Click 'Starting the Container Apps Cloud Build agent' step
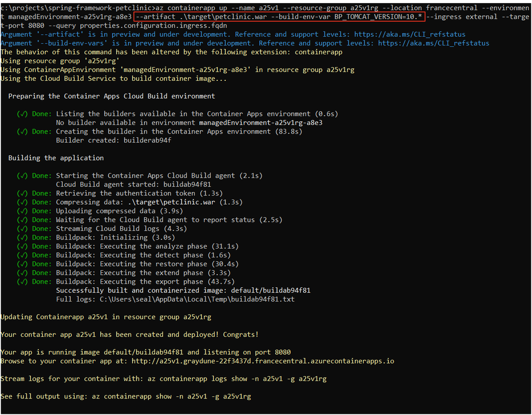 [140, 175]
